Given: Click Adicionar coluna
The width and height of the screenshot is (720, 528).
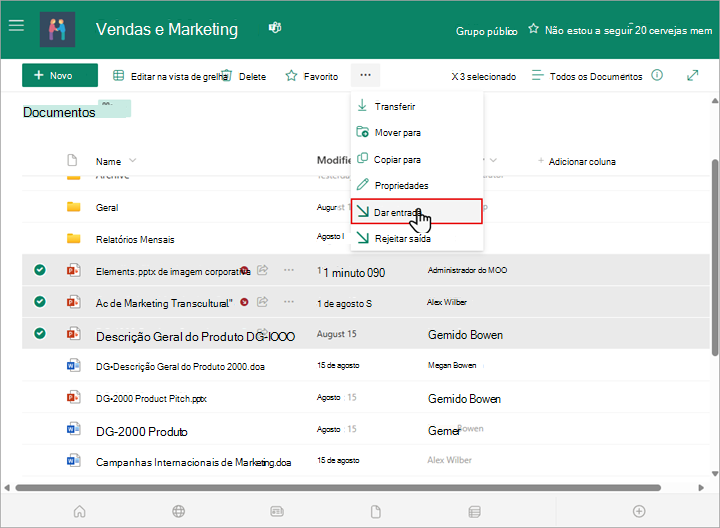Looking at the screenshot, I should 577,161.
